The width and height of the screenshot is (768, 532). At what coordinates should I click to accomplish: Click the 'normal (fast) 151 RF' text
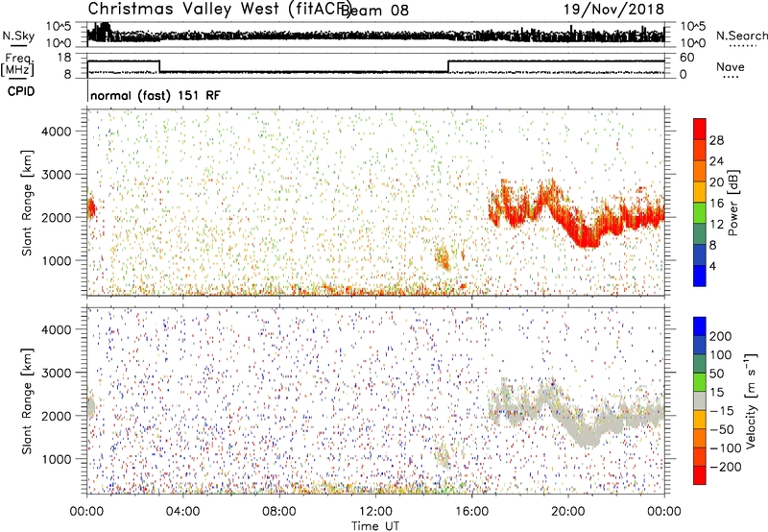(156, 95)
